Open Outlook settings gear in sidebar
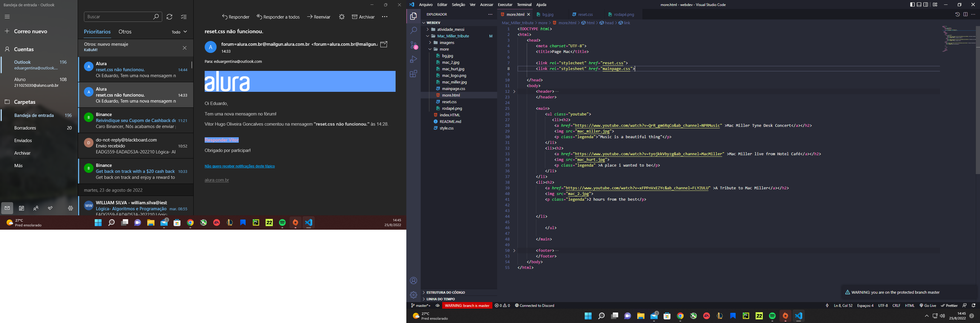Viewport: 980px width, 323px height. [x=71, y=208]
